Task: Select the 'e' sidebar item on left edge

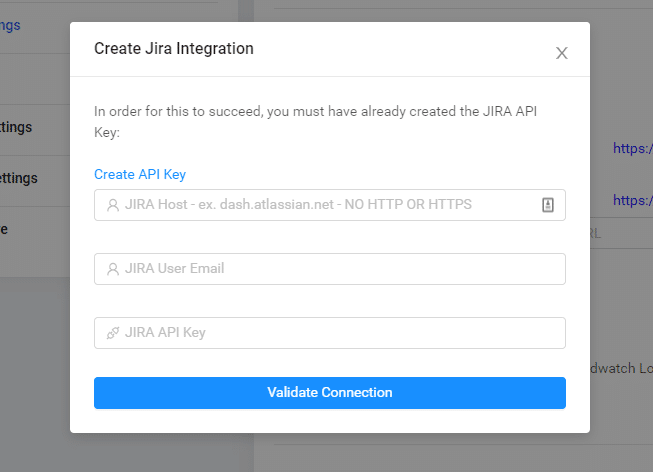Action: [x=4, y=230]
